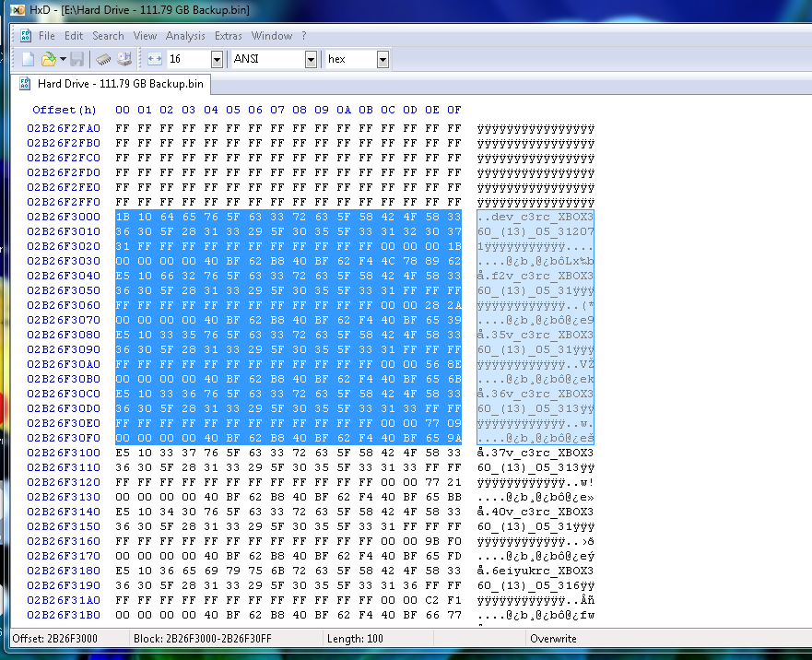Open the File menu
Viewport: 812px width, 660px height.
click(47, 36)
